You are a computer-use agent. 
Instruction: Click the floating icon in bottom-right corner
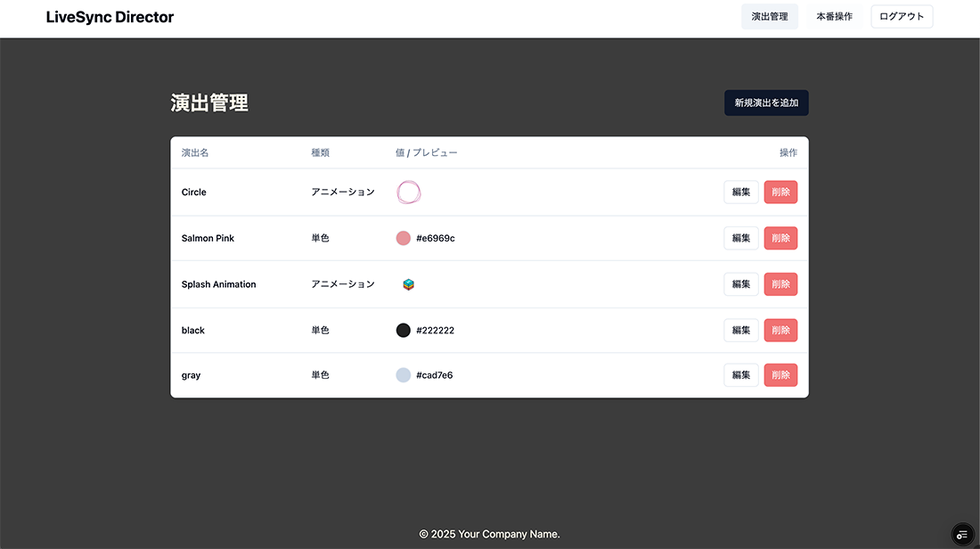[x=961, y=534]
